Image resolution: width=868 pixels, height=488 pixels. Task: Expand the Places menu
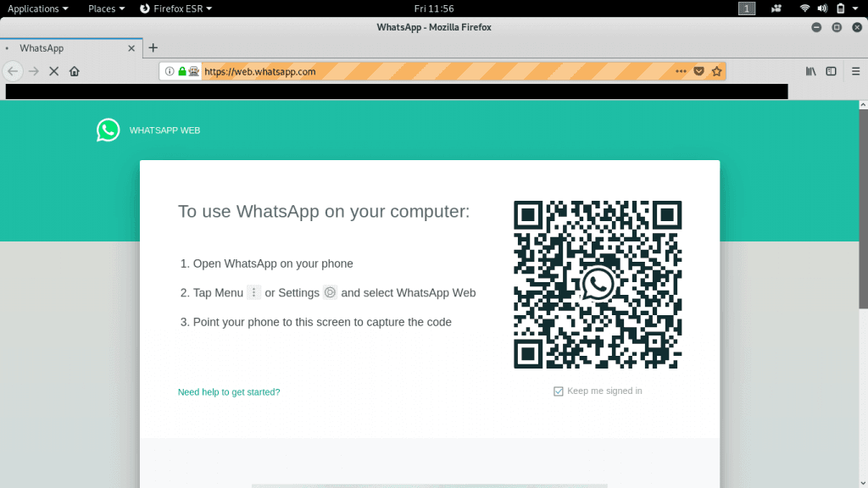coord(106,8)
